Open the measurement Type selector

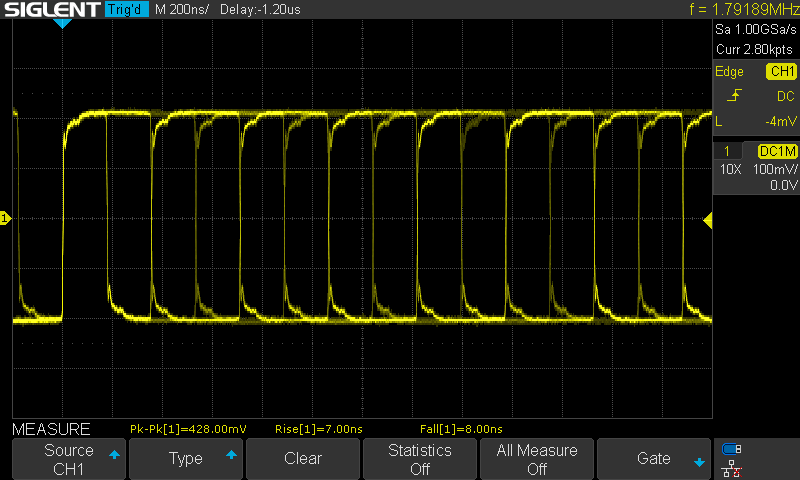point(185,459)
